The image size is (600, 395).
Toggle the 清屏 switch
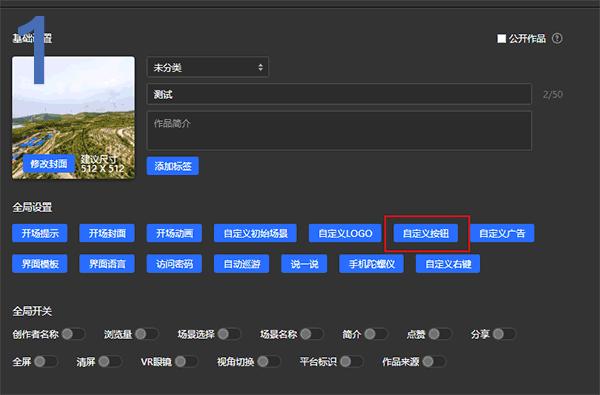tap(110, 361)
